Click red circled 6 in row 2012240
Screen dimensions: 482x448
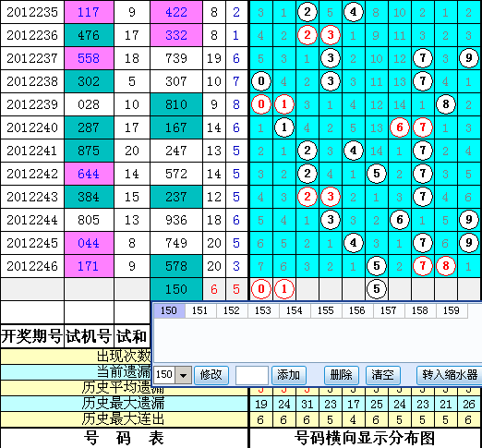tap(400, 127)
